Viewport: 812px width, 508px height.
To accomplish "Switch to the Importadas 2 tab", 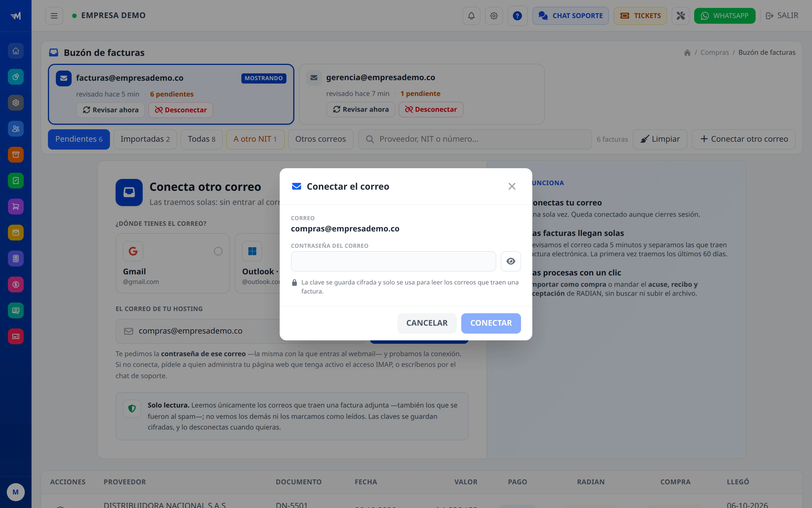I will (145, 139).
